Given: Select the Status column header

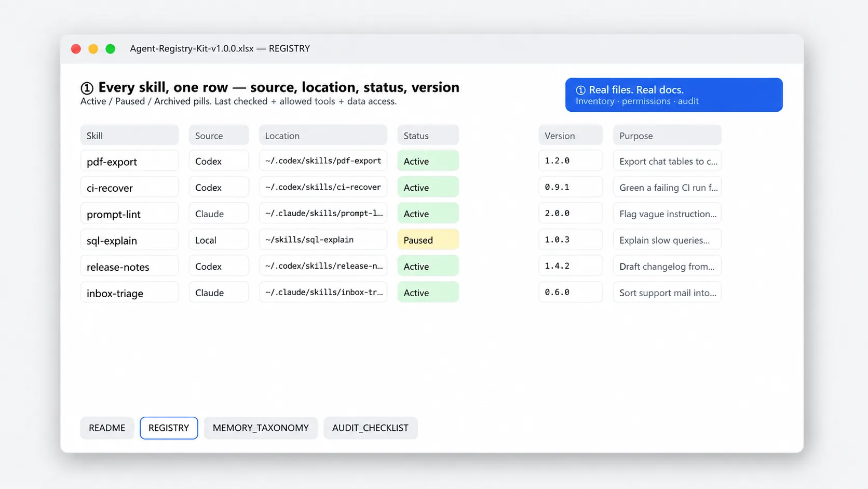Looking at the screenshot, I should click(428, 135).
